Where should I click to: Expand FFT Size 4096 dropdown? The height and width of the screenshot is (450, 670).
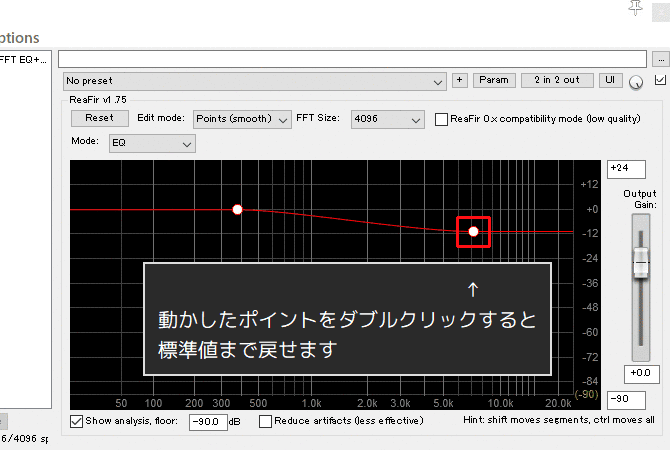coord(388,119)
